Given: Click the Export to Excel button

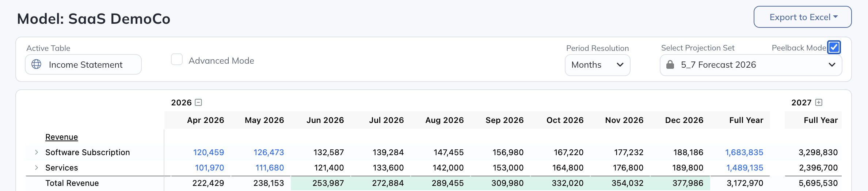Looking at the screenshot, I should (x=803, y=17).
